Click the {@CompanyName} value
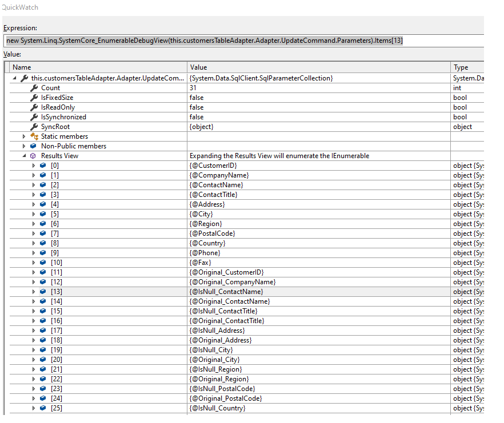Image resolution: width=504 pixels, height=423 pixels. tap(219, 175)
